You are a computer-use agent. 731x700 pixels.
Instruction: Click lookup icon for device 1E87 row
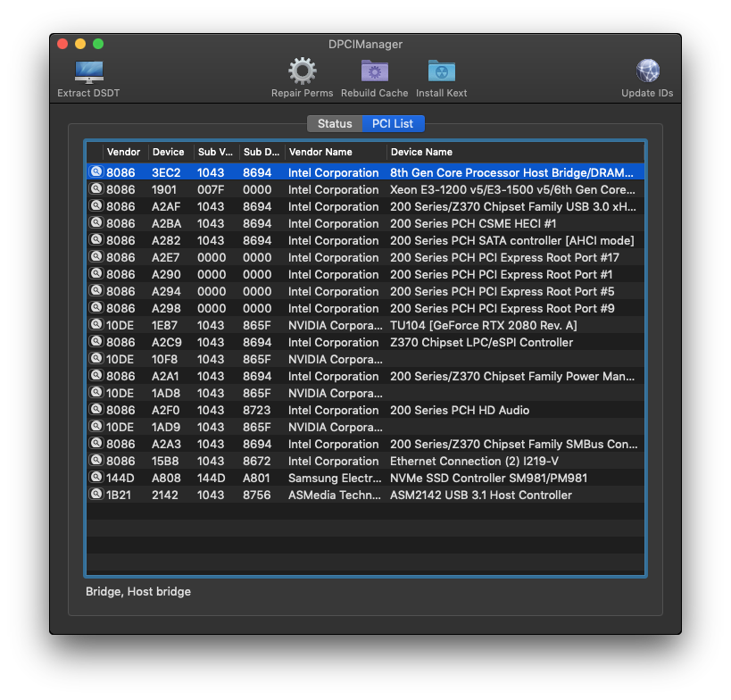96,324
